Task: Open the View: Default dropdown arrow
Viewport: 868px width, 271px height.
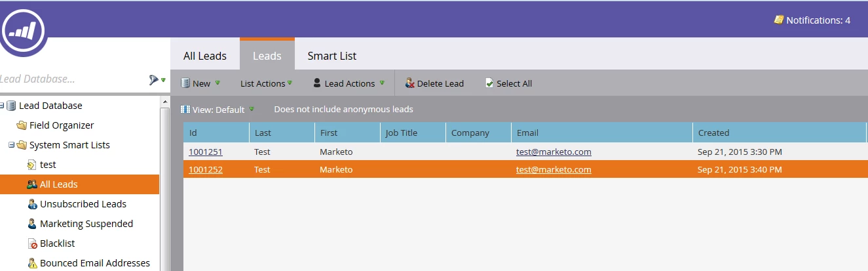Action: 251,109
